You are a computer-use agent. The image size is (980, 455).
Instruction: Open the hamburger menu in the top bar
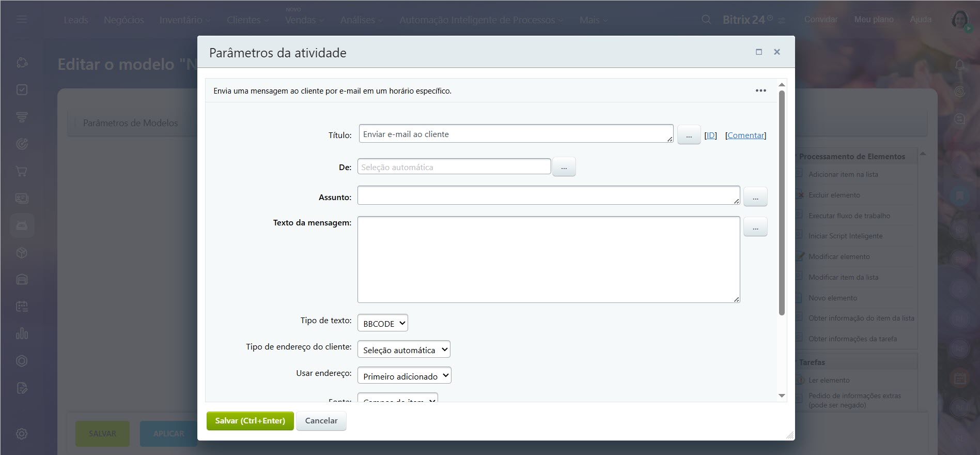tap(21, 20)
